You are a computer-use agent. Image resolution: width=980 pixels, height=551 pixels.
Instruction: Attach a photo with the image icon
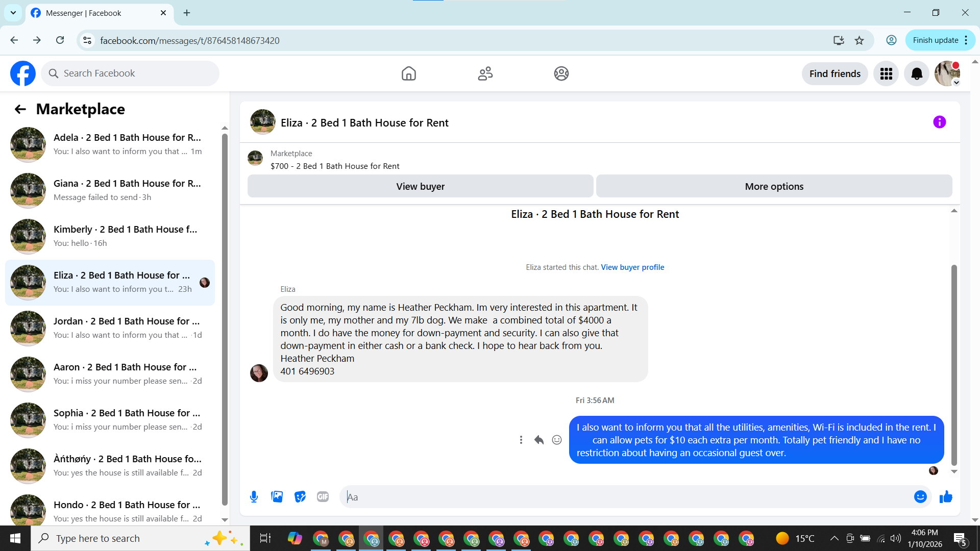coord(277,496)
